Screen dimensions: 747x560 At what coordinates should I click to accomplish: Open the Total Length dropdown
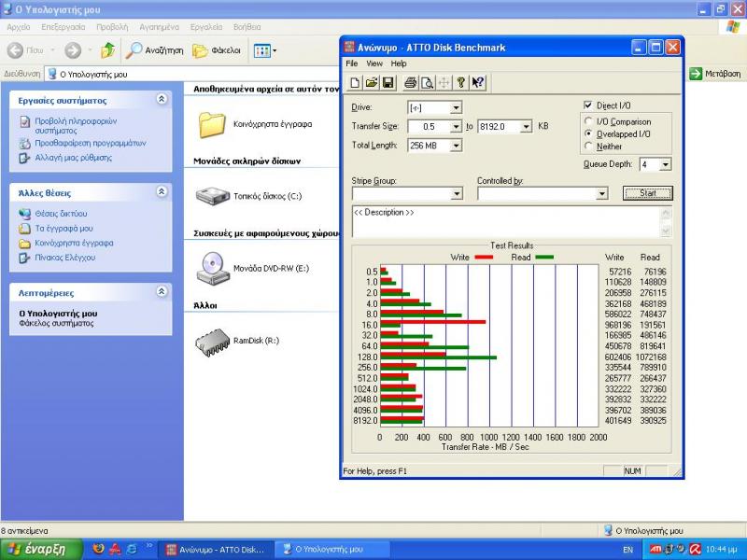(456, 146)
